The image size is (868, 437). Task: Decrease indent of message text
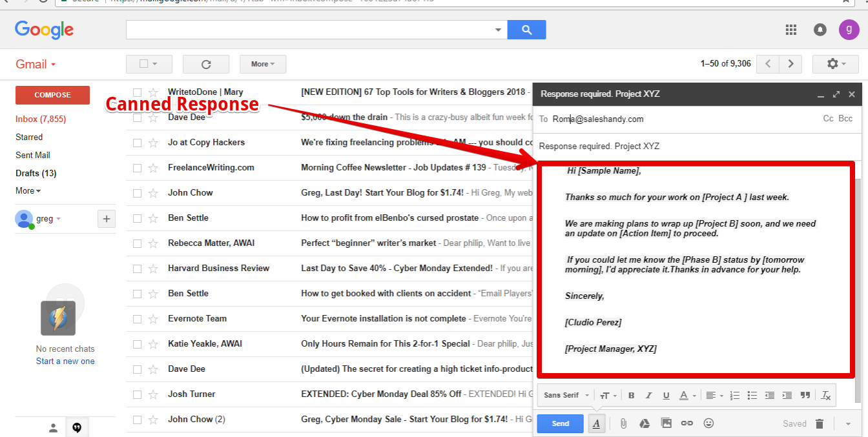point(769,396)
